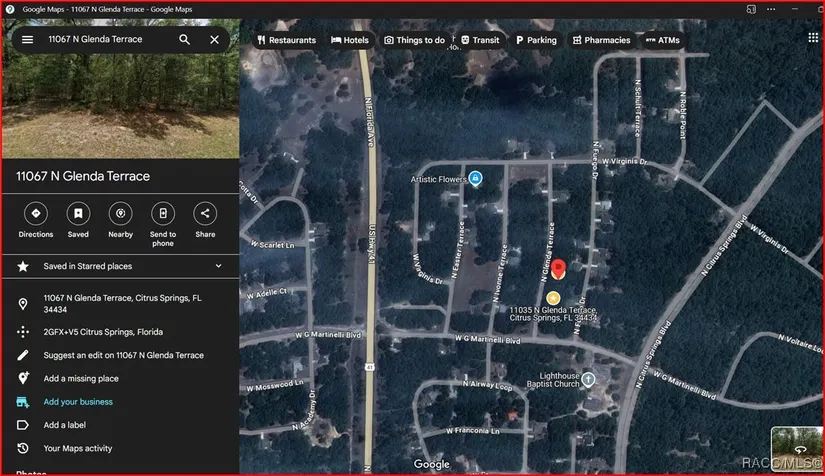Show Pharmacies on the map

[601, 40]
